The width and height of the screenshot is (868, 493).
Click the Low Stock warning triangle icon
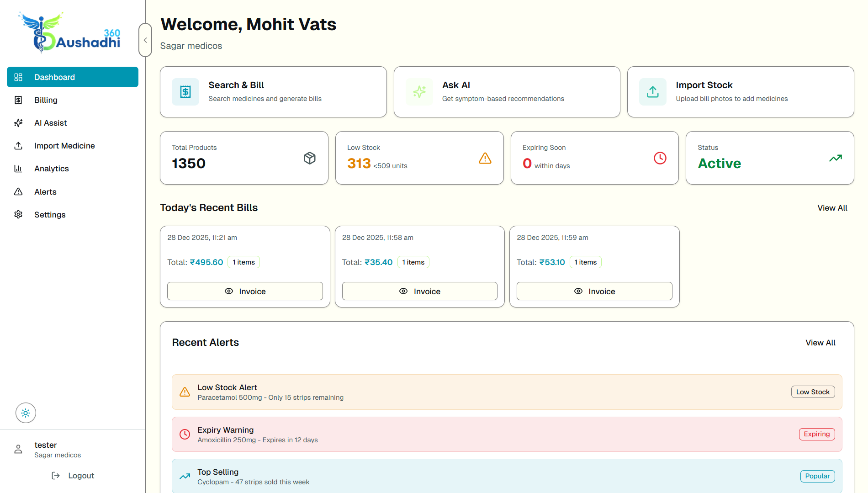pos(485,158)
